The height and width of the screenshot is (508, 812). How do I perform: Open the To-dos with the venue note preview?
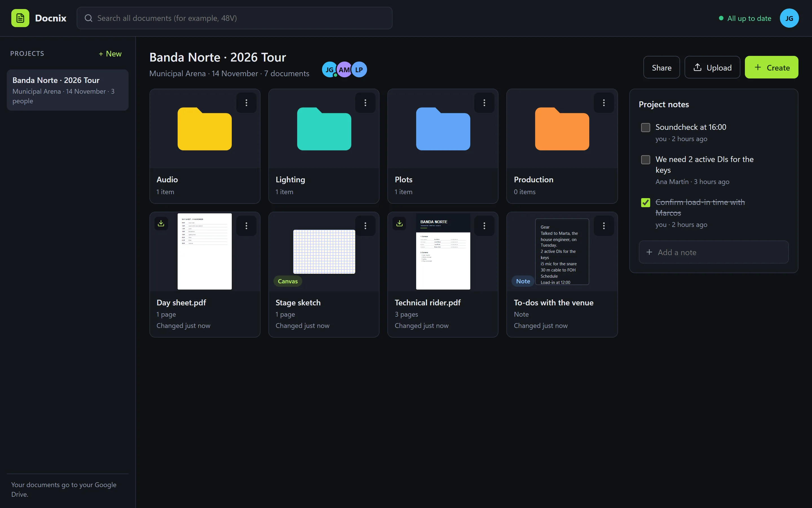pos(562,252)
